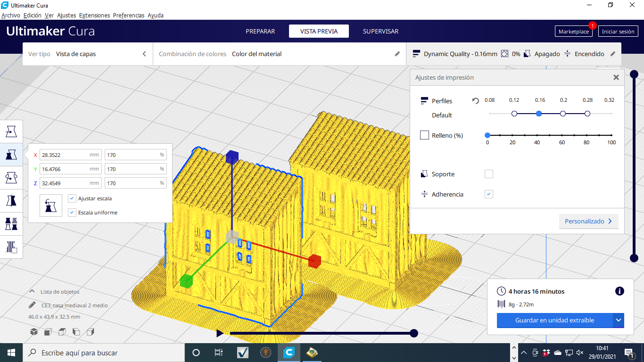Click the Personalizado button
Screen dimensions: 644x362
coord(588,221)
